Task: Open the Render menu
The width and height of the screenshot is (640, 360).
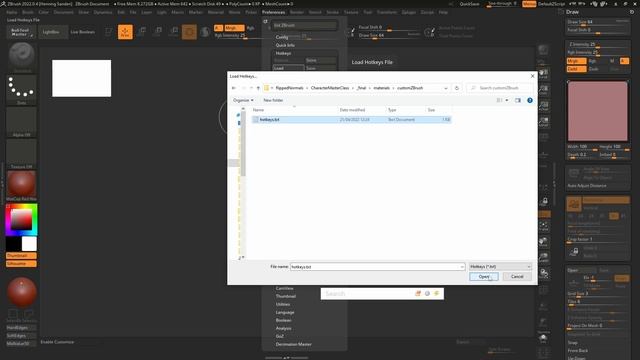Action: tap(297, 12)
